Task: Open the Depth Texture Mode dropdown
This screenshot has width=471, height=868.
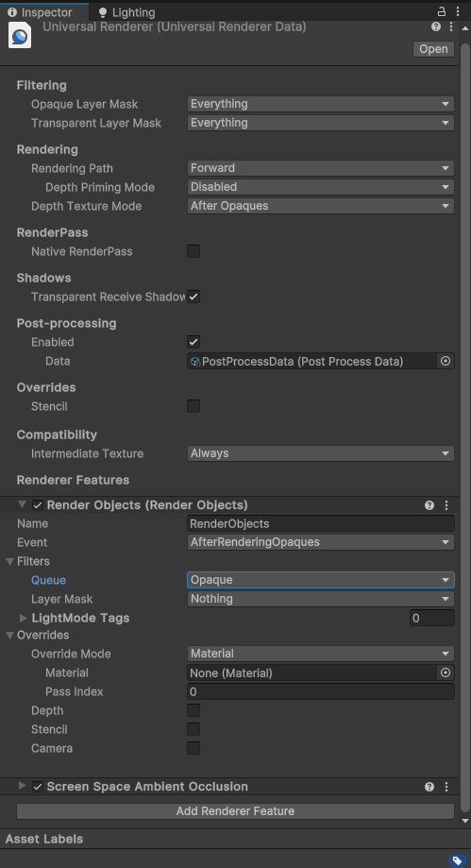Action: pos(321,205)
